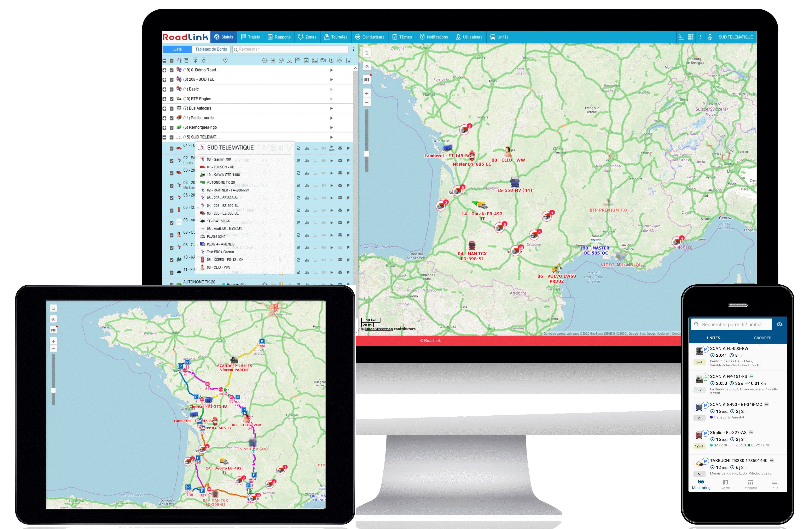
Task: Zoom out with minus button on desktop map
Action: coord(366,102)
